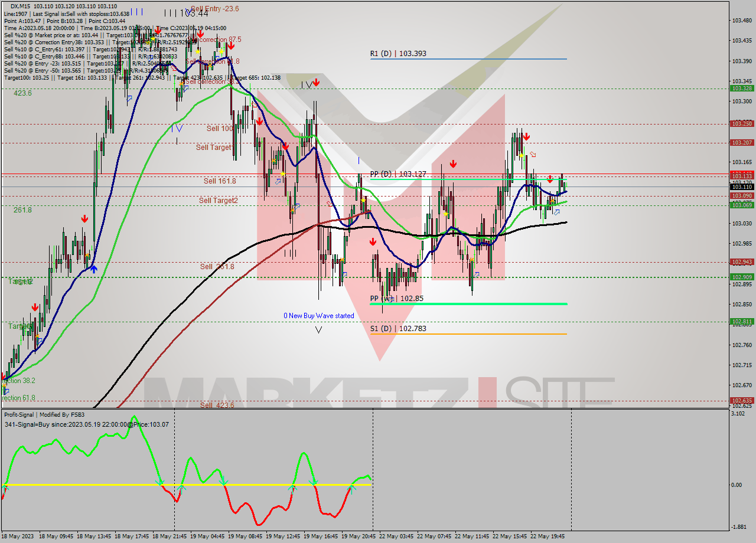Click the 'Sell Entry -23.6' label
Image resolution: width=756 pixels, height=543 pixels.
point(215,9)
